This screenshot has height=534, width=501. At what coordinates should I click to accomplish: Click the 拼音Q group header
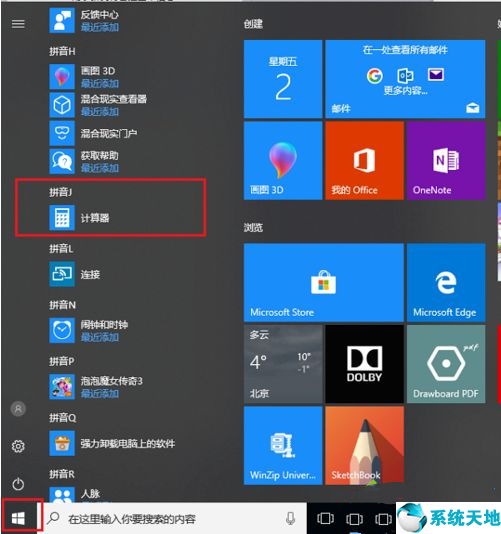click(62, 418)
